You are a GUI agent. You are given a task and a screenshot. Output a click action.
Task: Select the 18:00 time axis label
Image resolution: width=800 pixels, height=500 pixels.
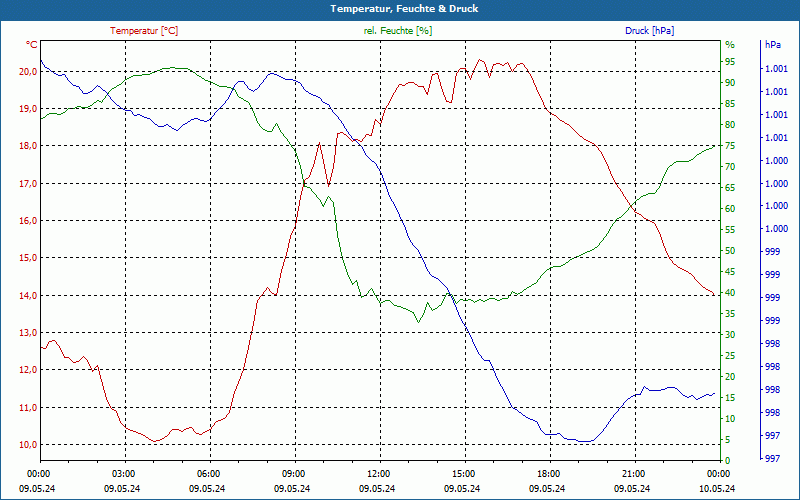[547, 474]
